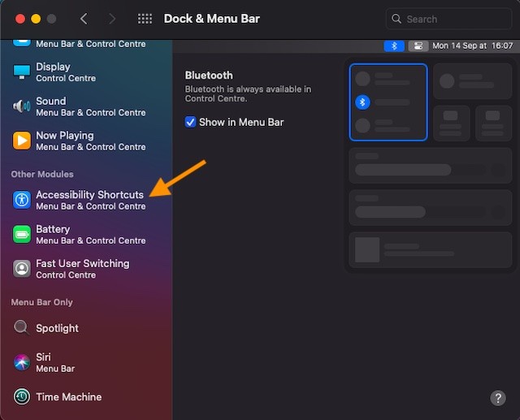Open Fast User Switching icon
The width and height of the screenshot is (520, 420).
22,269
